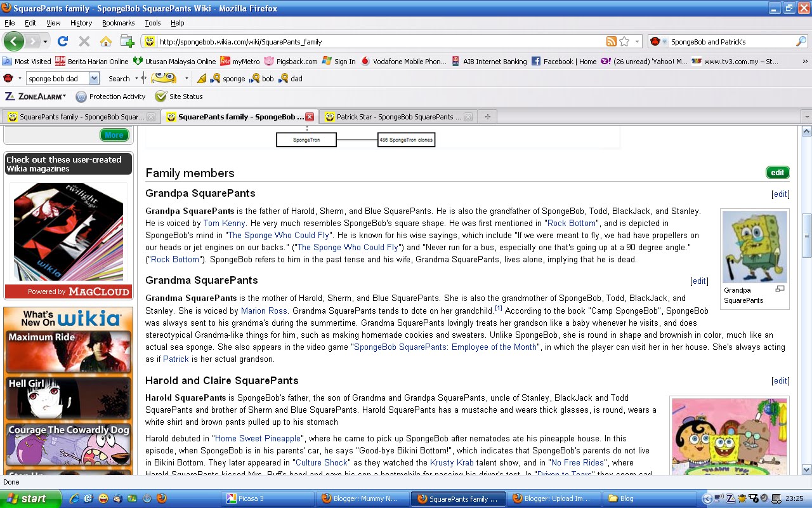Open a new tab with the tab bar button
Screen dimensions: 812x508
click(x=487, y=117)
